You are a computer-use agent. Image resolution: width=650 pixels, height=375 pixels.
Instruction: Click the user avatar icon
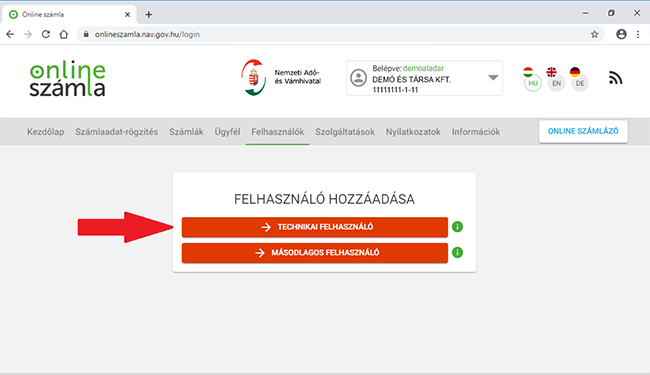coord(358,77)
